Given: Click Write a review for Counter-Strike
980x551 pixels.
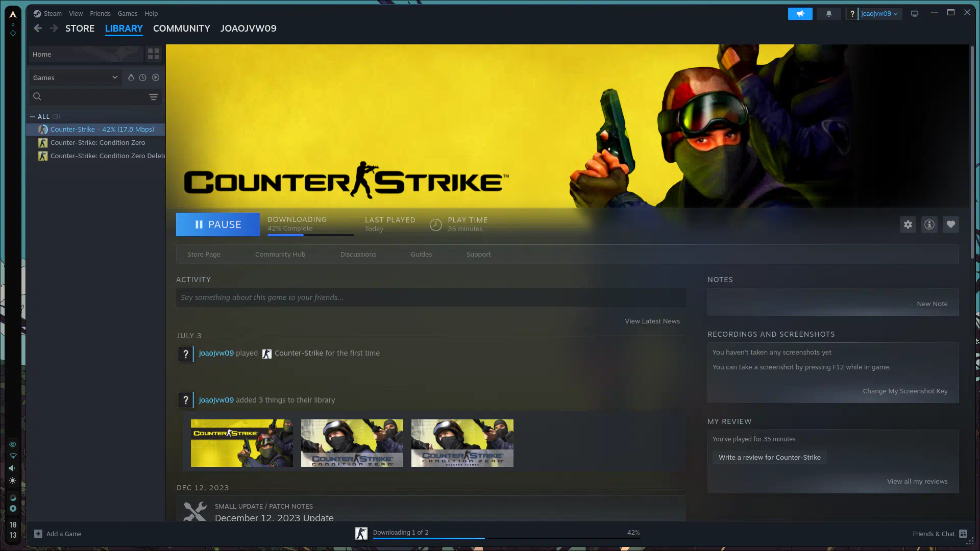Looking at the screenshot, I should tap(770, 457).
